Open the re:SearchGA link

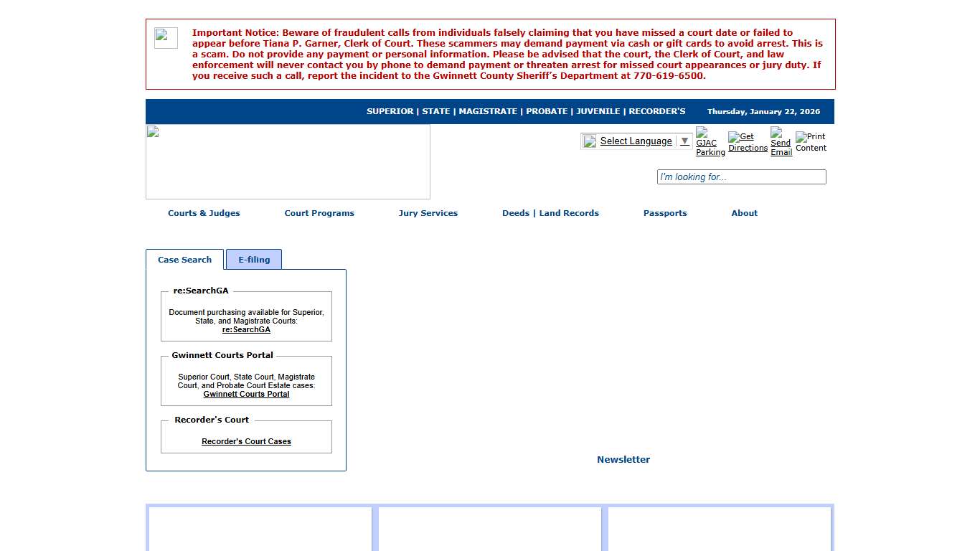246,330
